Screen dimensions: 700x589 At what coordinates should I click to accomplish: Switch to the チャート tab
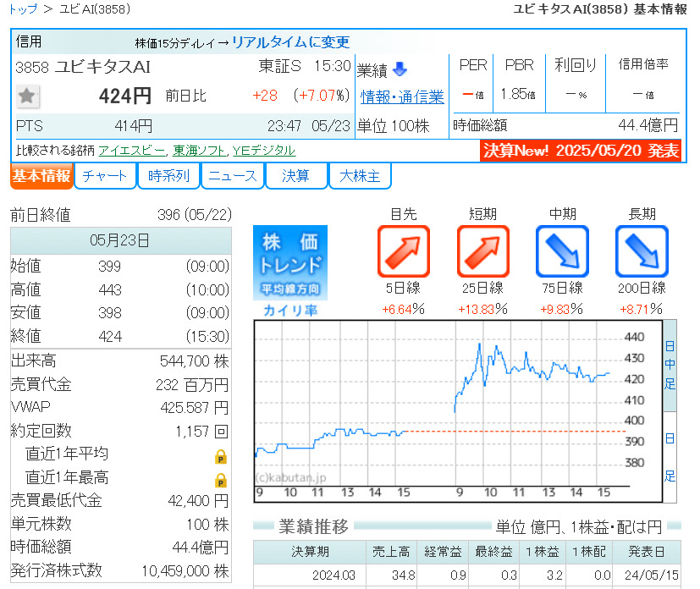(x=106, y=176)
